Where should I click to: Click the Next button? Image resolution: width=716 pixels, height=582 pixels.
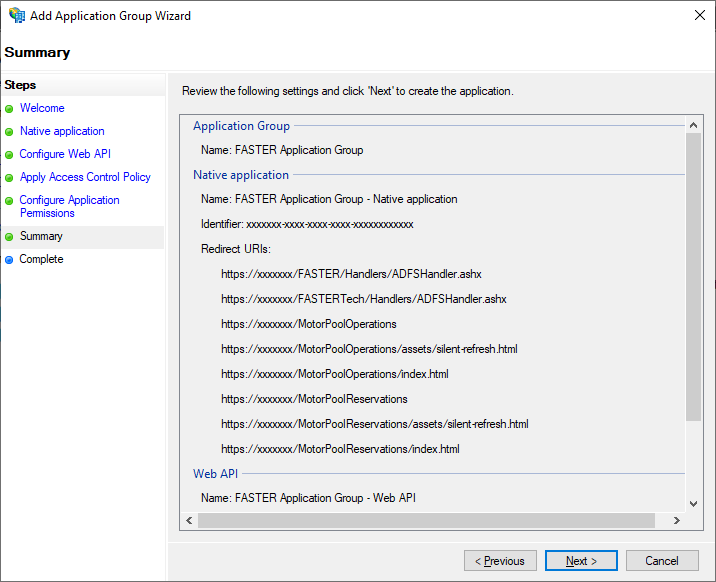point(581,561)
